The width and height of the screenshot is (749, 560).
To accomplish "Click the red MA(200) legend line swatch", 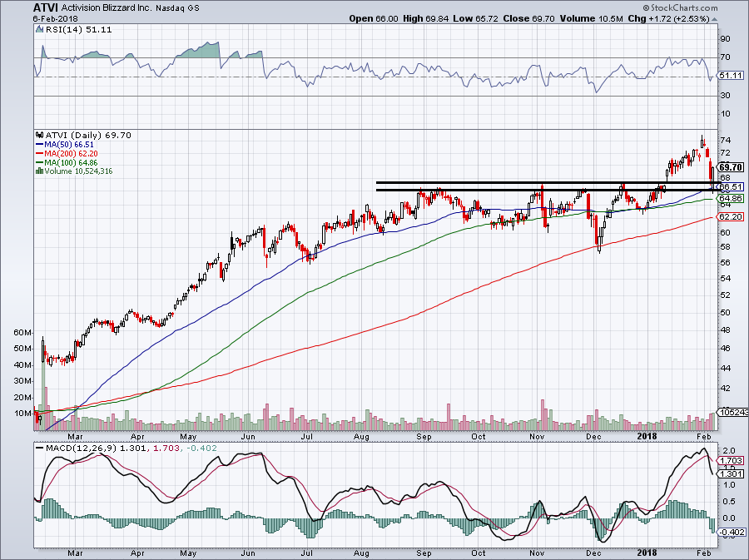I will (40, 154).
